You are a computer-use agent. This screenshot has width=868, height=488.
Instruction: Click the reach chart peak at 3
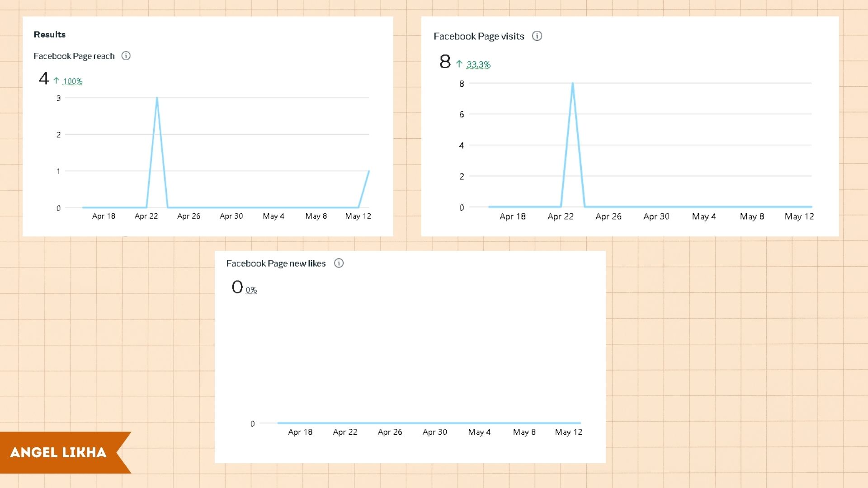coord(157,98)
